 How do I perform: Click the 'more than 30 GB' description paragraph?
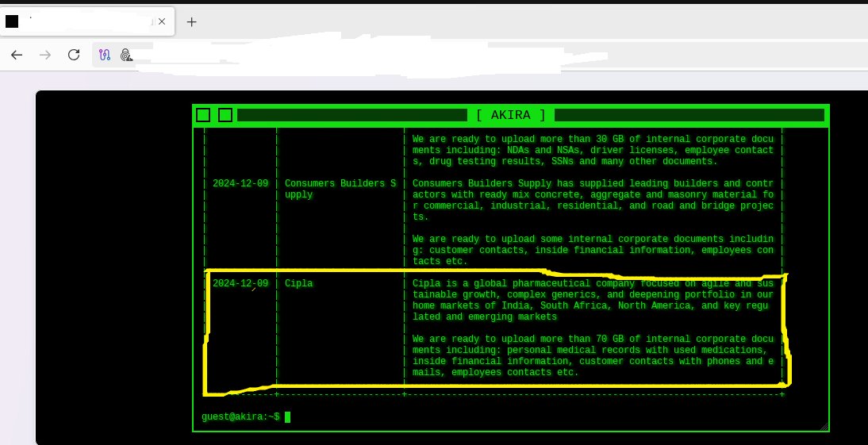click(x=593, y=150)
